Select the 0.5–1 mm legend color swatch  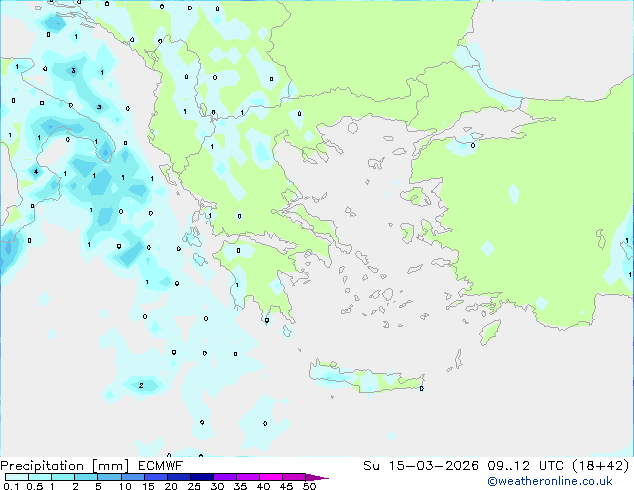point(40,477)
